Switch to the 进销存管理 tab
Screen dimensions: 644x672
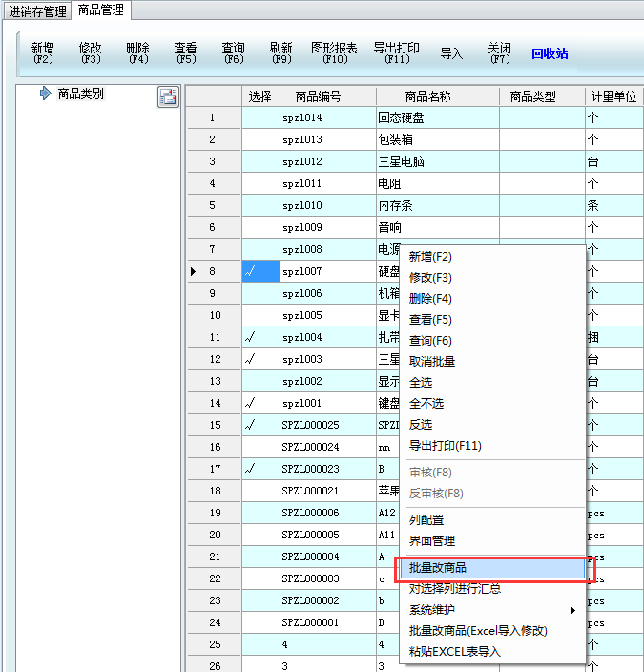click(38, 11)
